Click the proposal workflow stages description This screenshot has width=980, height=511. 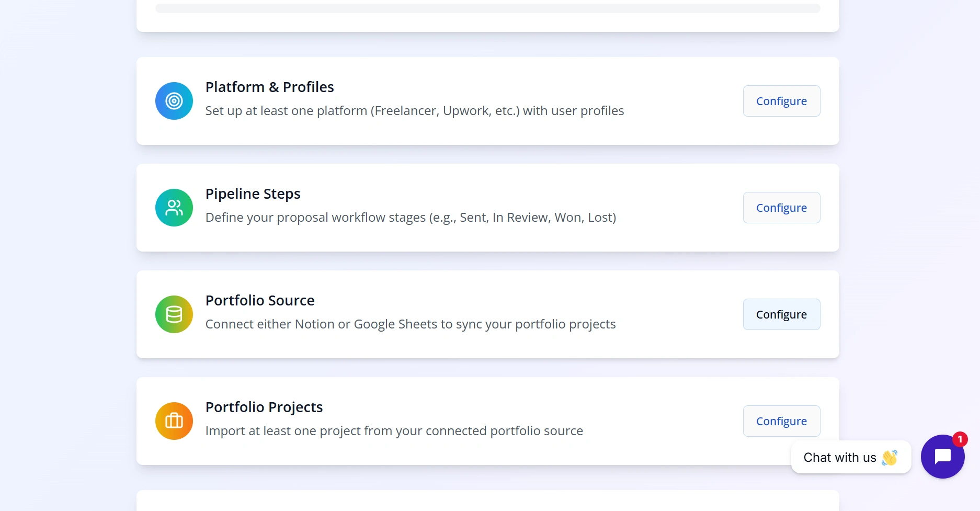[x=411, y=218]
